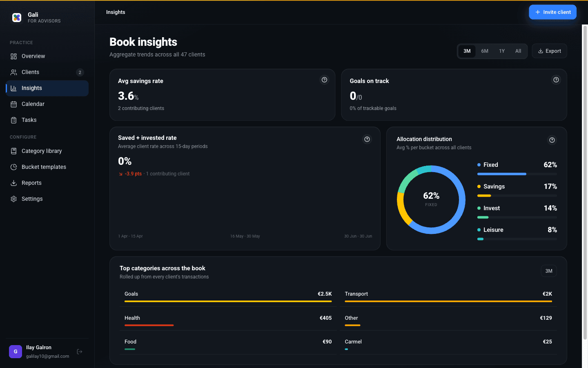
Task: Click the Insights bar chart icon
Action: tap(13, 88)
